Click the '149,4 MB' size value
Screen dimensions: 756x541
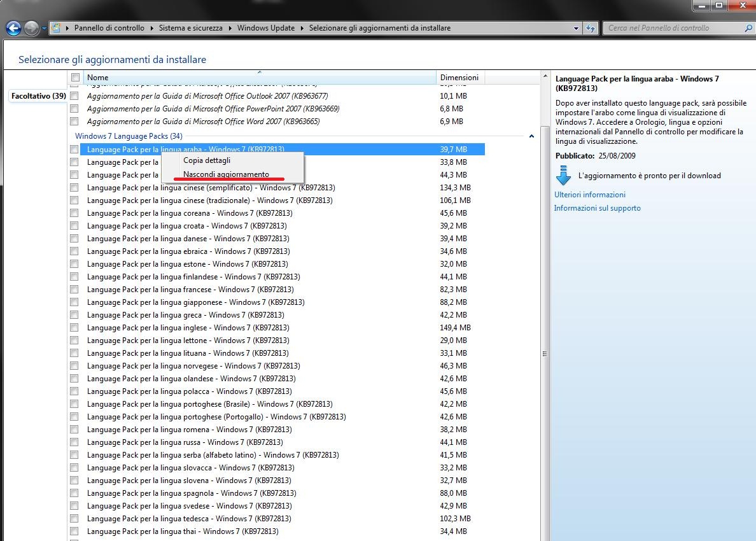coord(455,328)
